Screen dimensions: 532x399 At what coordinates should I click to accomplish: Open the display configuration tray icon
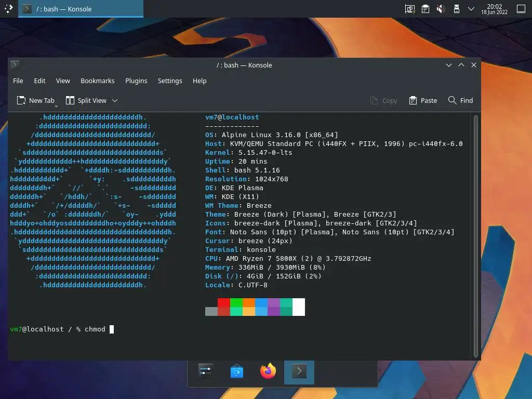pos(410,9)
